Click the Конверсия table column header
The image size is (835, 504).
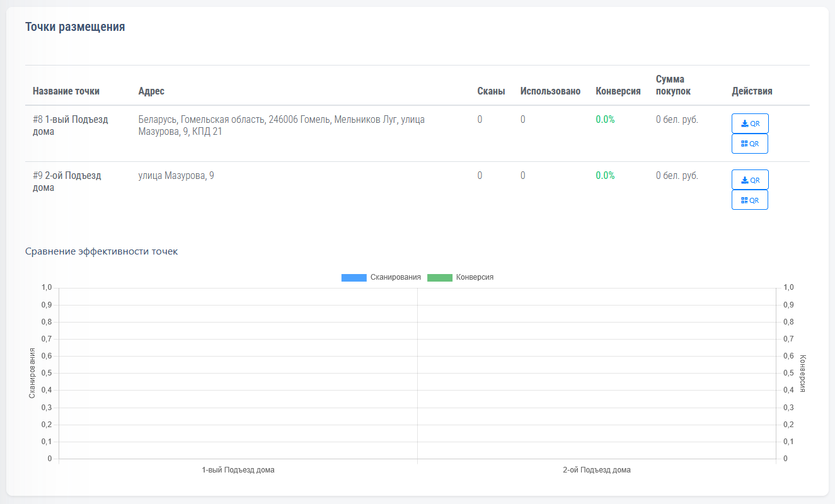(x=618, y=91)
